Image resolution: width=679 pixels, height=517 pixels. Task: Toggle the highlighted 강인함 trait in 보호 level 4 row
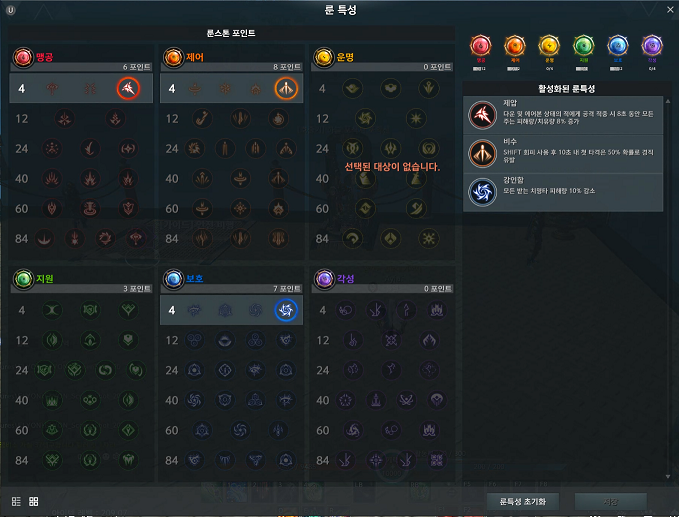(286, 310)
